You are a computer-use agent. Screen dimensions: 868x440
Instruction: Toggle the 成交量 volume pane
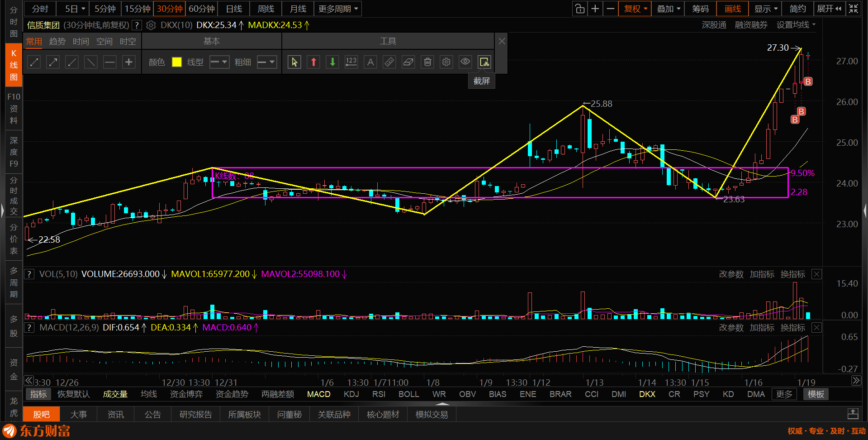coord(115,394)
